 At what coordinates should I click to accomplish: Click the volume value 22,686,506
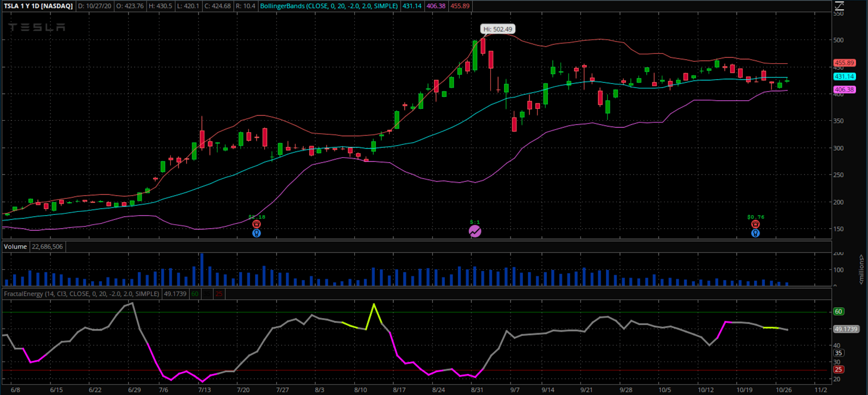(47, 247)
